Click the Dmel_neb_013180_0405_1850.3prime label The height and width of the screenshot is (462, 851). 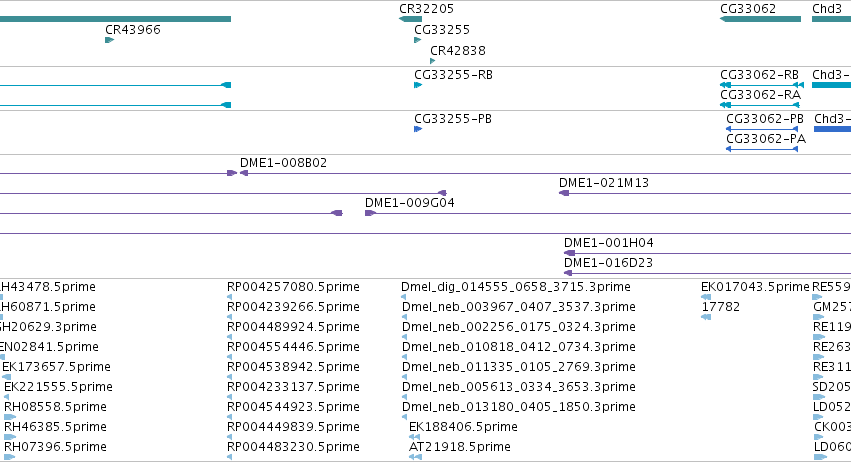[518, 408]
